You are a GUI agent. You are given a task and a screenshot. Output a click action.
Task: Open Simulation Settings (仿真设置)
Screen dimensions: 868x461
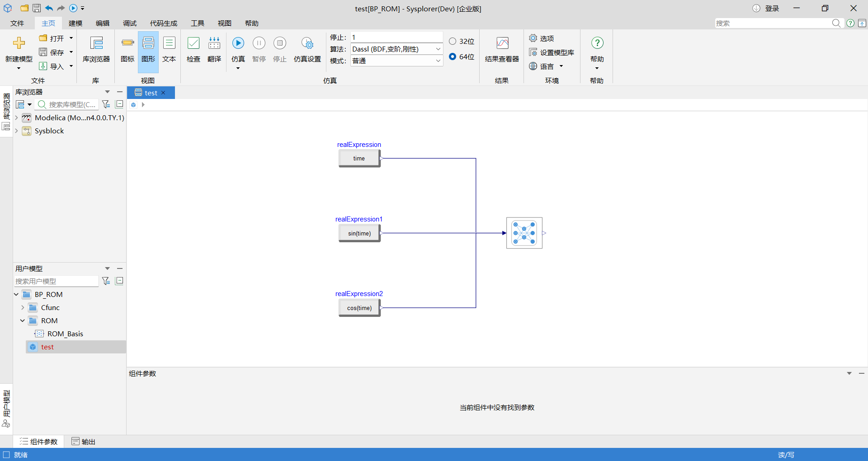307,43
